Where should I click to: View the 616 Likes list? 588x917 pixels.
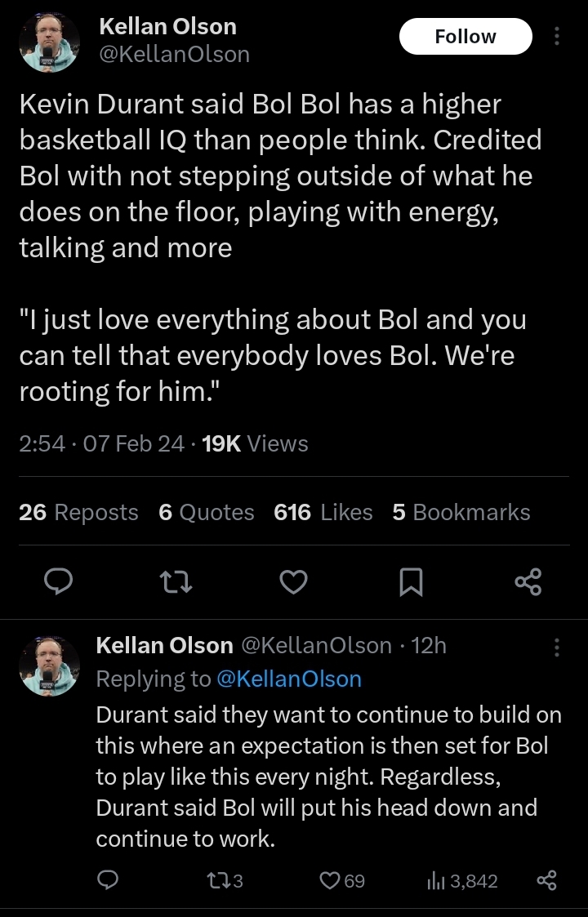click(x=323, y=512)
